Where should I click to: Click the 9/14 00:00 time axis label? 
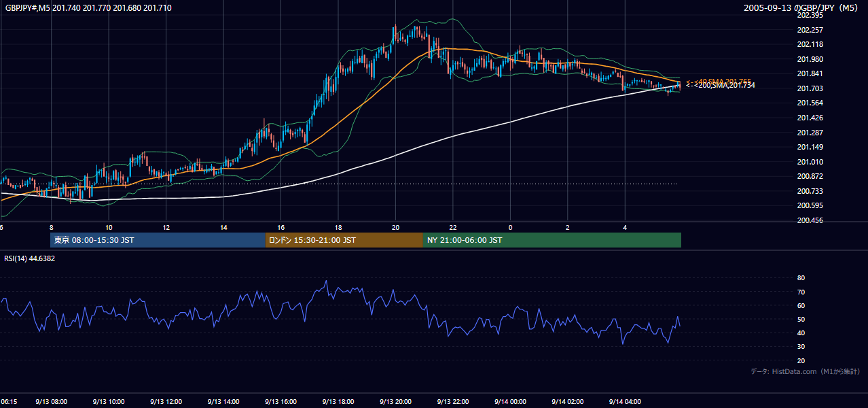coord(510,402)
